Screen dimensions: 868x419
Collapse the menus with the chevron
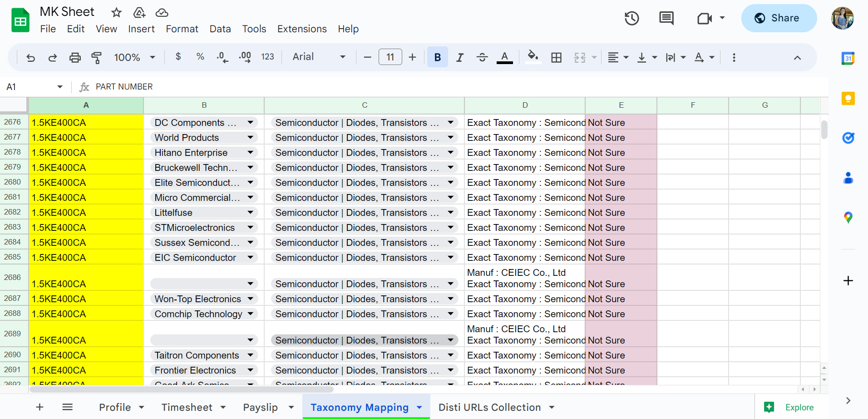[x=797, y=58]
